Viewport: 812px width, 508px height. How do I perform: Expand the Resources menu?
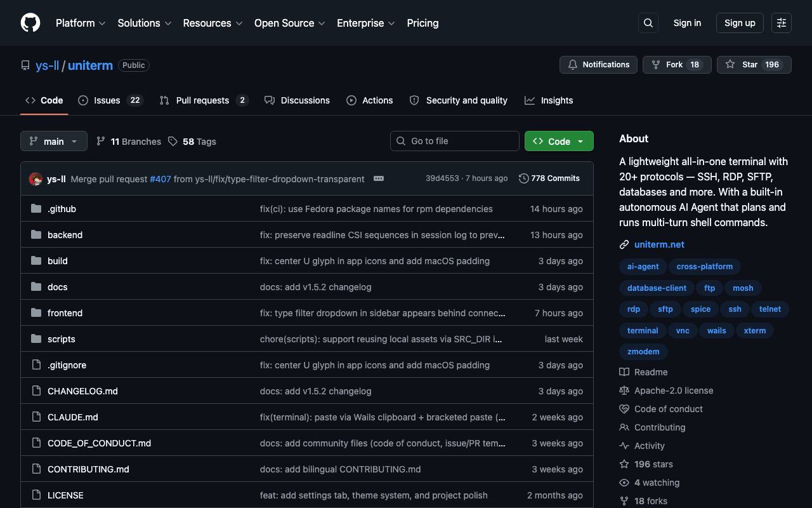[x=213, y=23]
